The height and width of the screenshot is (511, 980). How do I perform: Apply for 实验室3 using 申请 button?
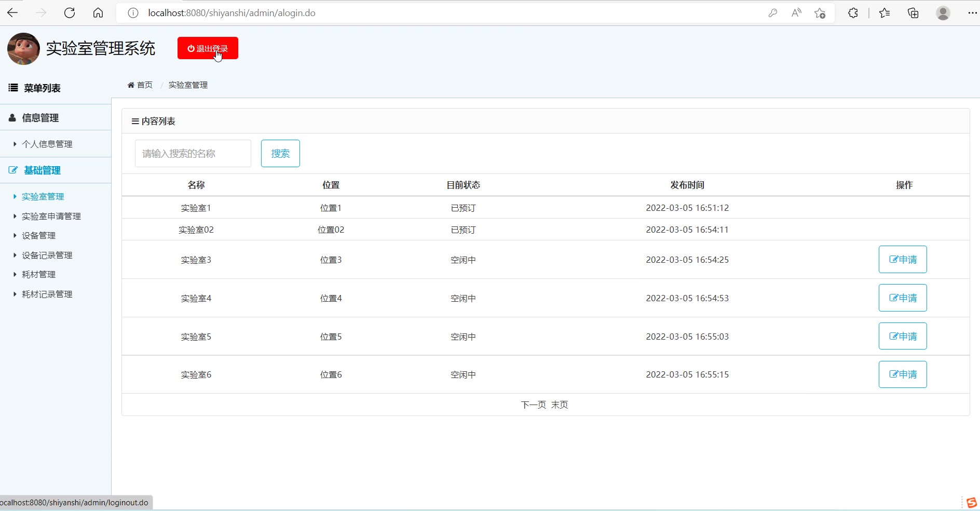click(902, 260)
